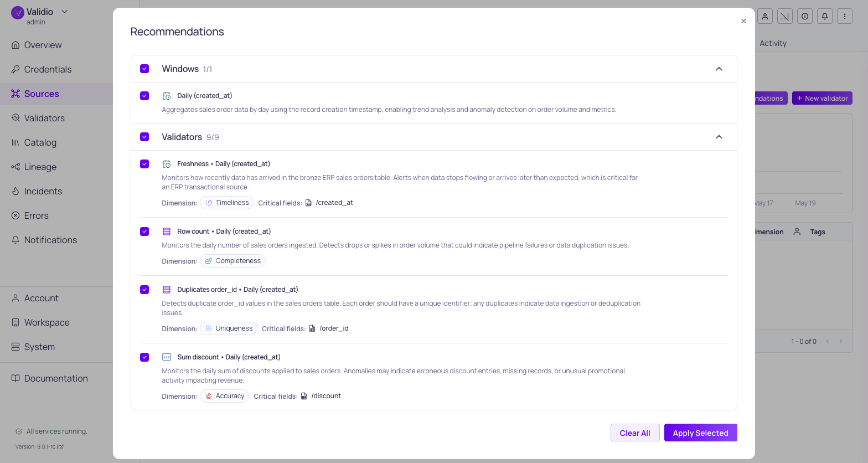Viewport: 868px width, 463px height.
Task: Click the Timeliness dimension tag
Action: [226, 203]
